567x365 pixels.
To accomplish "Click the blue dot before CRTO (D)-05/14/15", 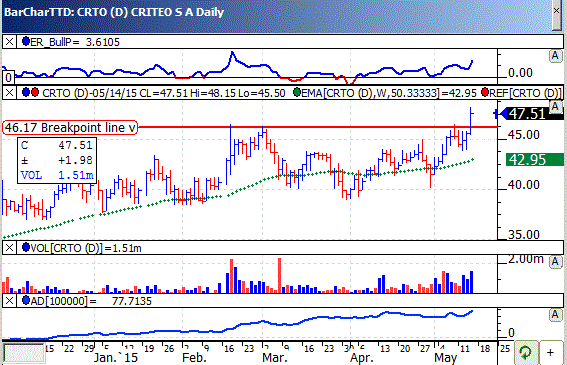I will point(26,93).
